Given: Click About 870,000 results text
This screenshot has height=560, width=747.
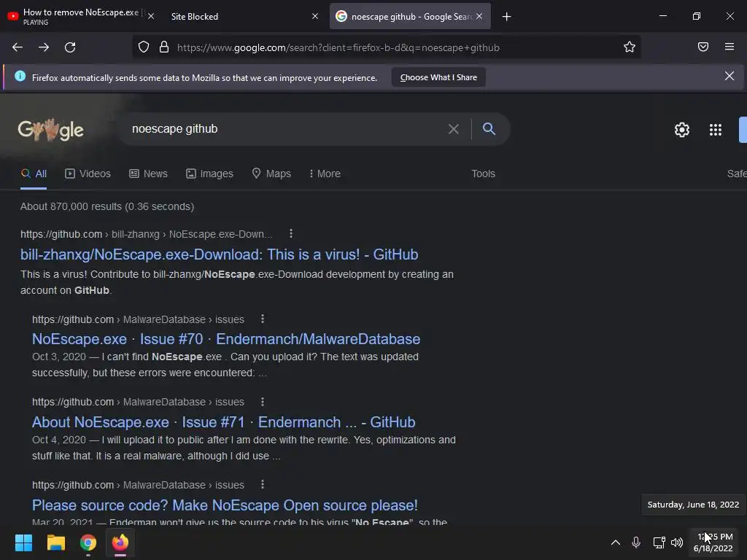Looking at the screenshot, I should (x=107, y=206).
